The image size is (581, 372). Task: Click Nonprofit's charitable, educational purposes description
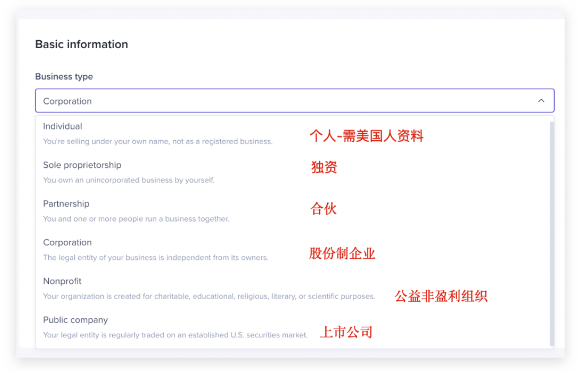(x=209, y=296)
